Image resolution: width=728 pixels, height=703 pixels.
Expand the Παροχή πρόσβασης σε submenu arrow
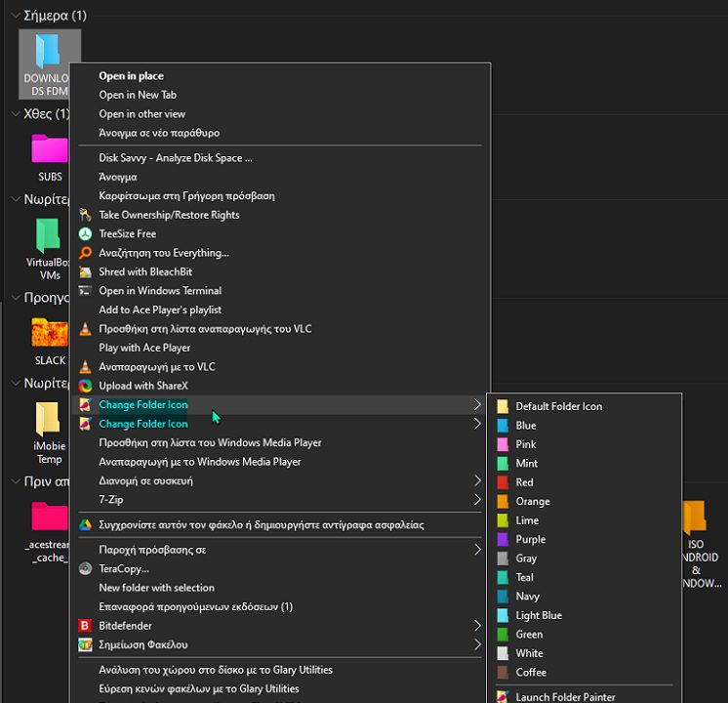[477, 550]
